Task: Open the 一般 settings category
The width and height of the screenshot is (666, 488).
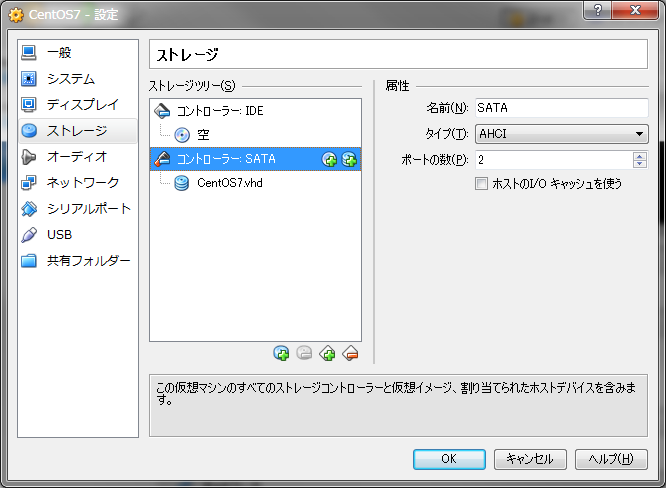Action: coord(78,53)
